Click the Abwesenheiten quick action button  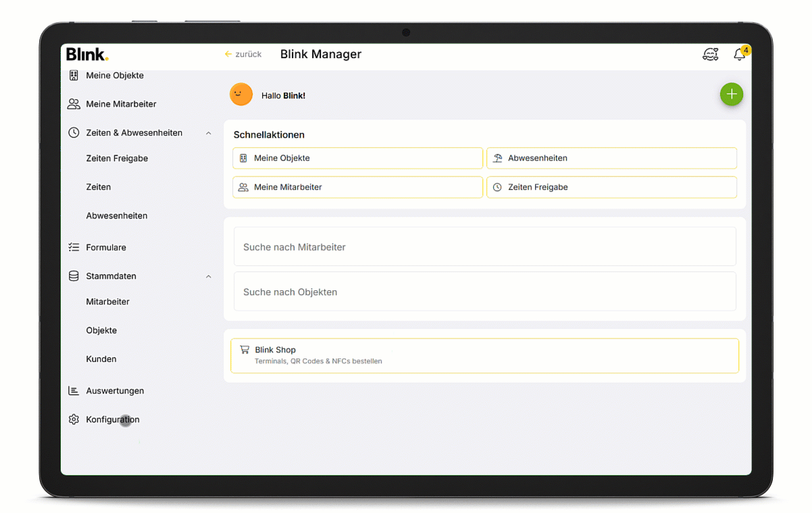tap(611, 159)
